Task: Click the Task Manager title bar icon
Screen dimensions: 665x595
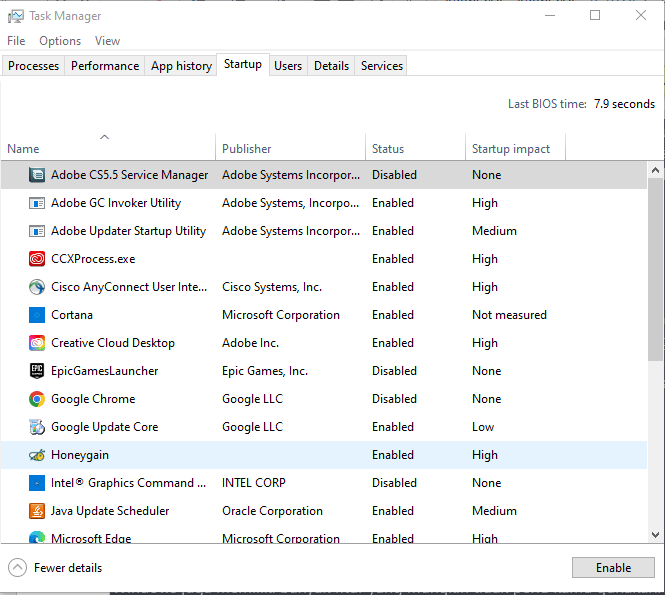Action: [16, 16]
